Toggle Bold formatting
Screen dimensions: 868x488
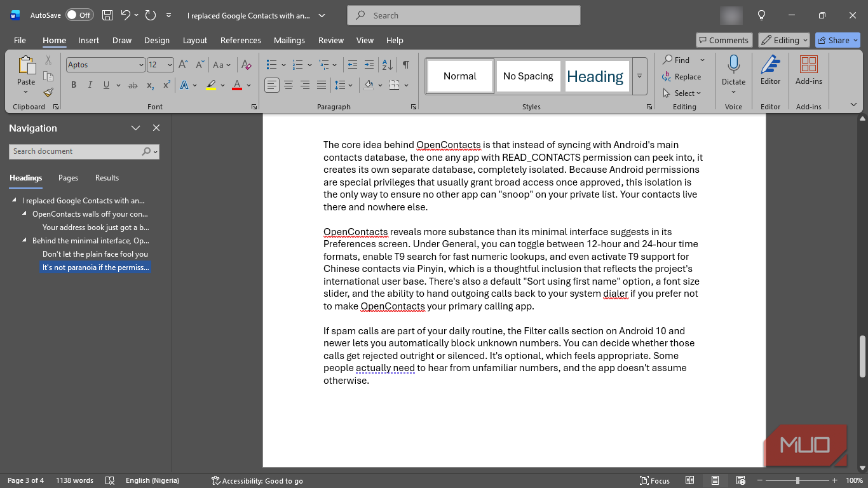pyautogui.click(x=74, y=85)
